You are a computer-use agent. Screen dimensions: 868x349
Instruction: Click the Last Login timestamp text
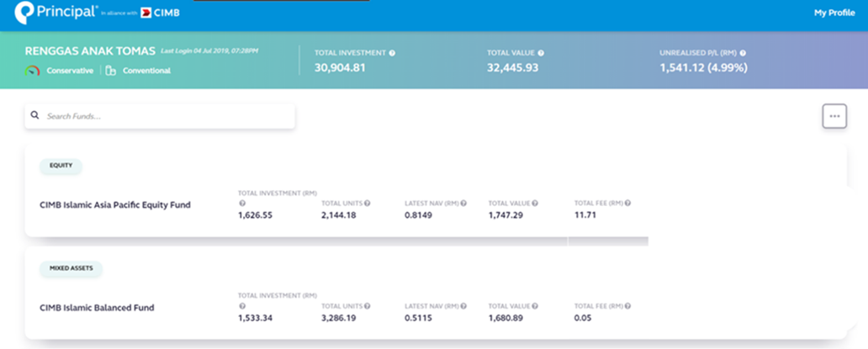tap(209, 51)
